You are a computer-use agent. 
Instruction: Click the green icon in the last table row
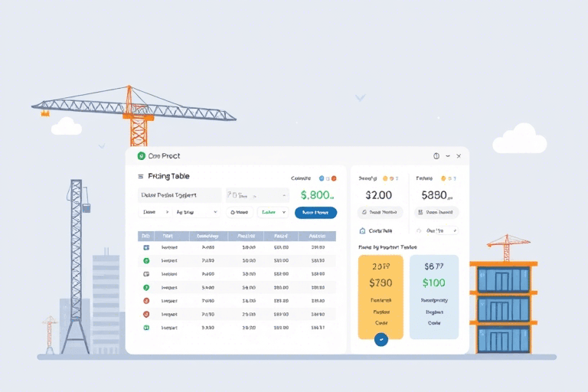146,328
